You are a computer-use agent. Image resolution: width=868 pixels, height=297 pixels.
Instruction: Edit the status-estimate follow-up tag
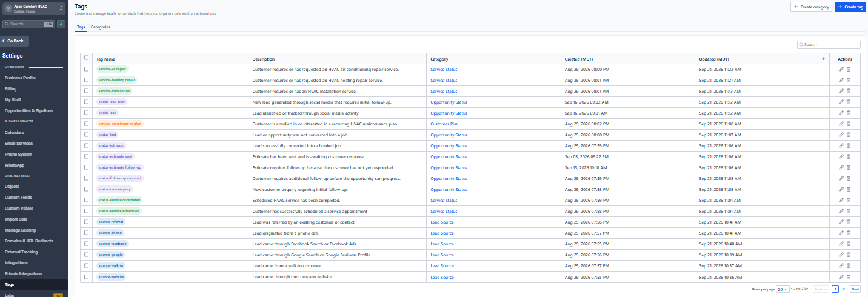pyautogui.click(x=841, y=167)
